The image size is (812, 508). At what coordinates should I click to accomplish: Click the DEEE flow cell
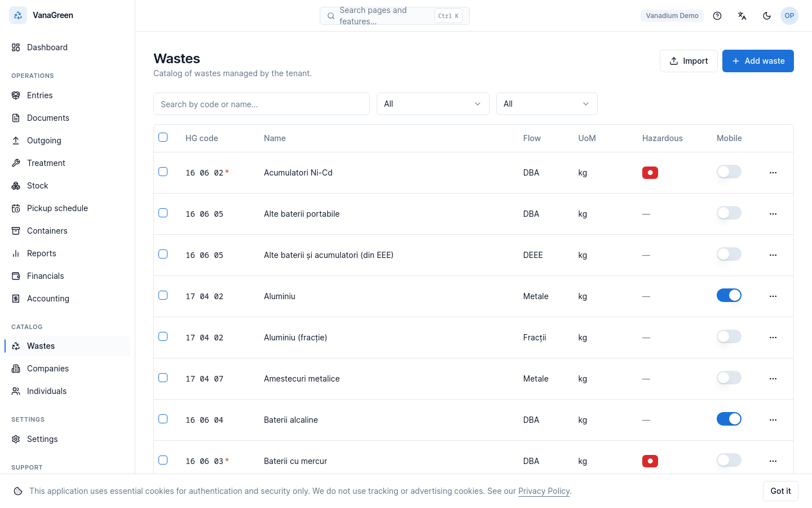click(533, 255)
